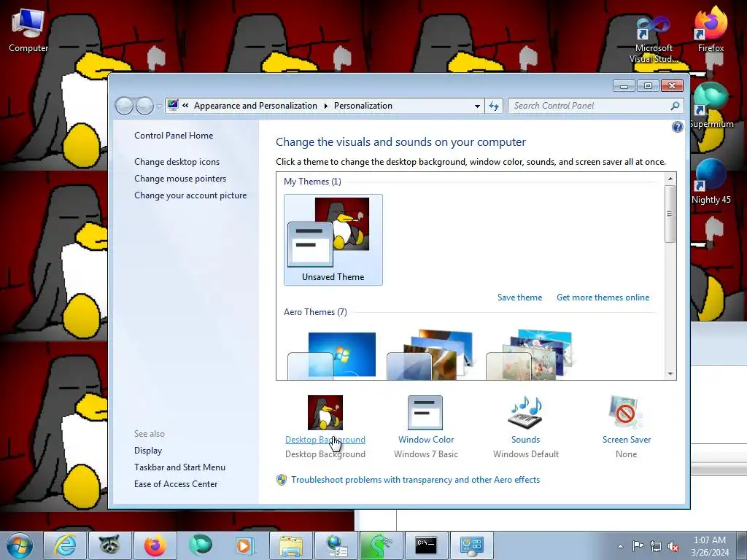Open Windows Media Player from taskbar
Image resolution: width=747 pixels, height=560 pixels.
pos(245,545)
